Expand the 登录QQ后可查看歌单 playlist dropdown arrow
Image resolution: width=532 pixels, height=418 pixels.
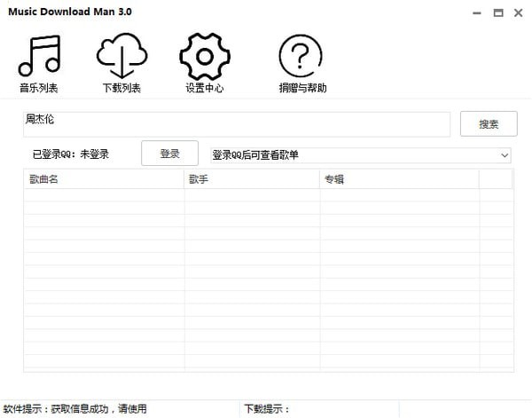[x=505, y=155]
